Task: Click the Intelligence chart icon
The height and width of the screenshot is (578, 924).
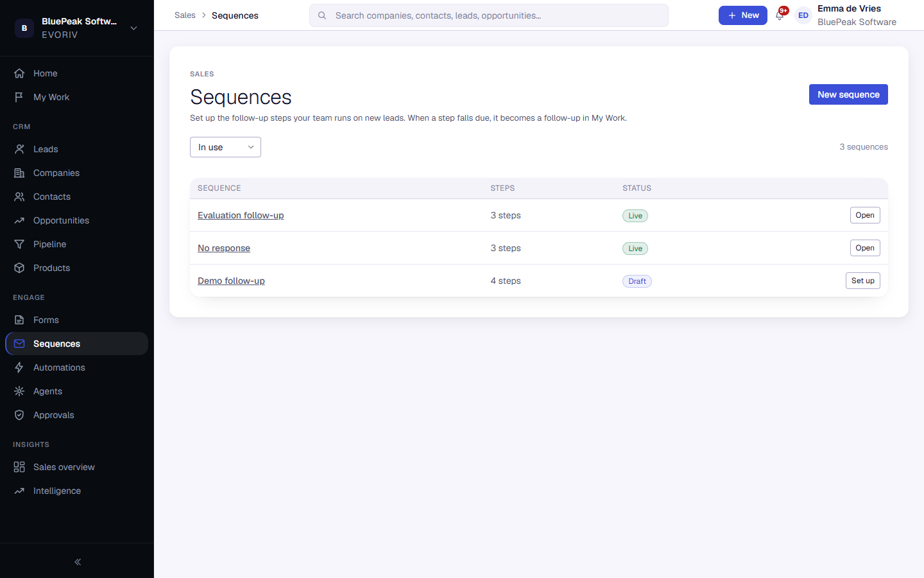Action: pos(19,491)
